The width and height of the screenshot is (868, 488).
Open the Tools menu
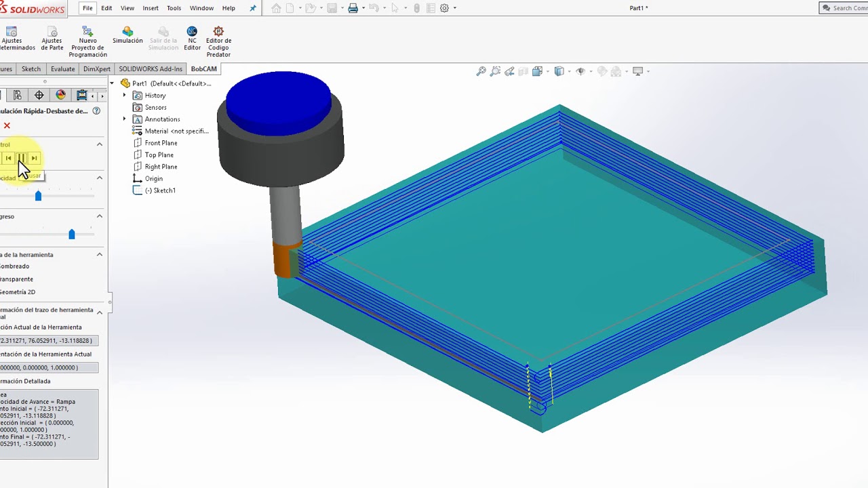[174, 8]
